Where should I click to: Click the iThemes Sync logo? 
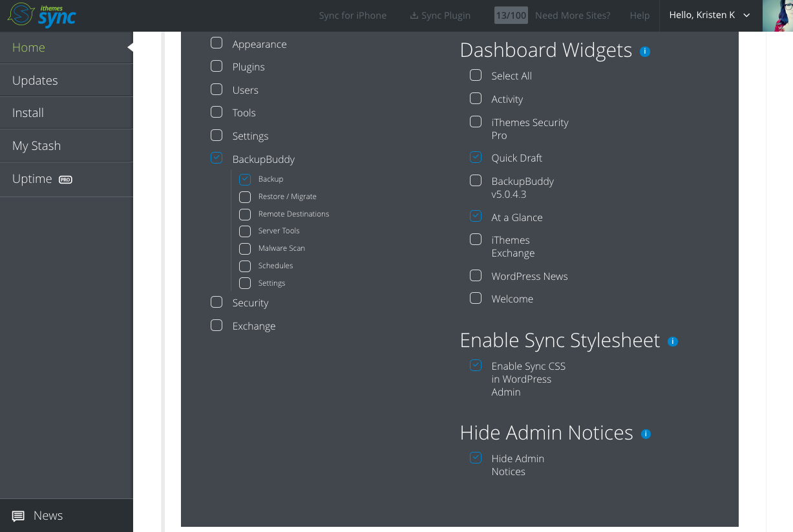click(x=42, y=16)
